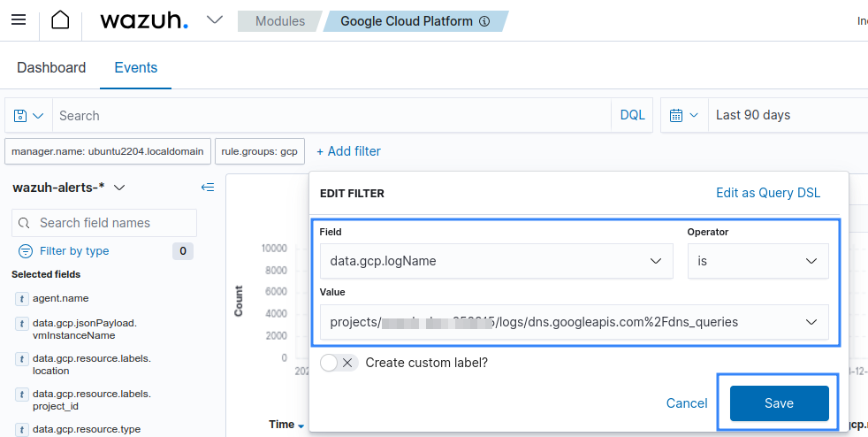Toggle Create custom label switch
This screenshot has width=868, height=437.
point(339,363)
